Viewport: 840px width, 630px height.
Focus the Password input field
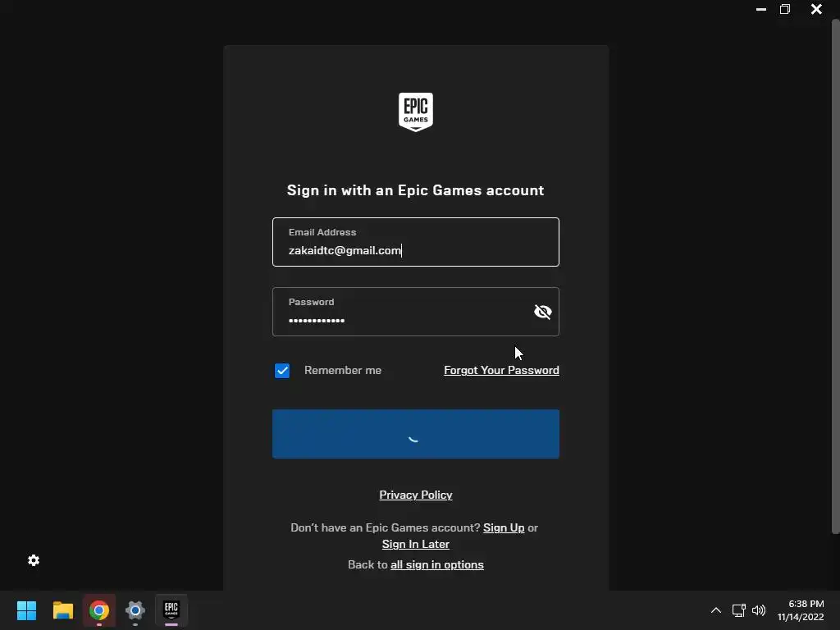click(416, 312)
